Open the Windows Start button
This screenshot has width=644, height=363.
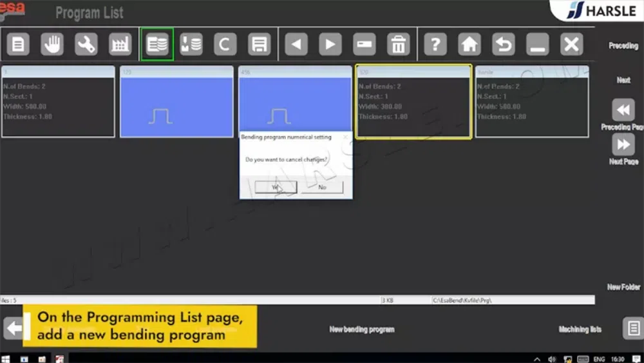coord(5,359)
